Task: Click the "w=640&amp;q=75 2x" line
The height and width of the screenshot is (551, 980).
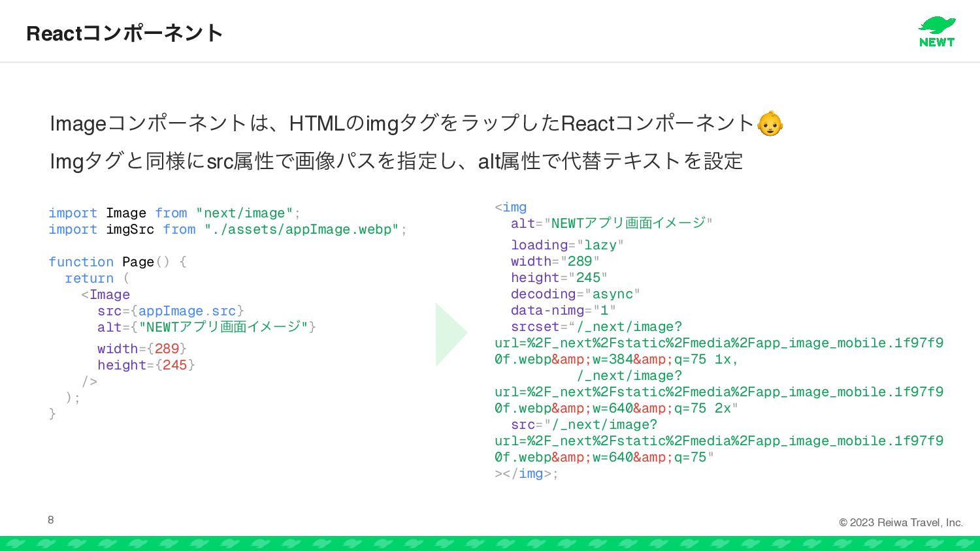Action: [x=617, y=408]
